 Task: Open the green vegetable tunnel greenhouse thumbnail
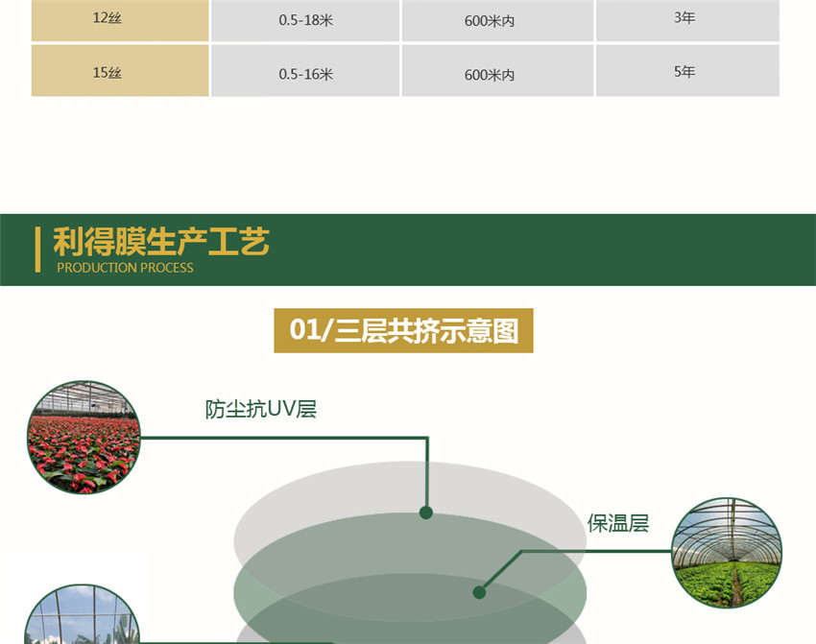click(x=727, y=553)
